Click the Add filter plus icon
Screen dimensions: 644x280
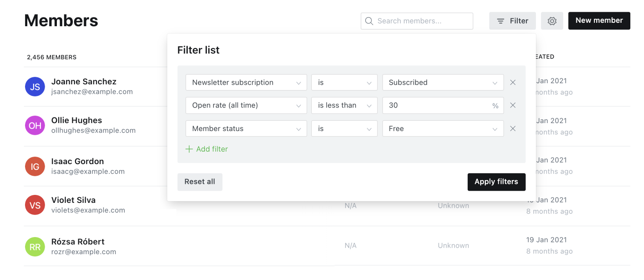tap(189, 149)
